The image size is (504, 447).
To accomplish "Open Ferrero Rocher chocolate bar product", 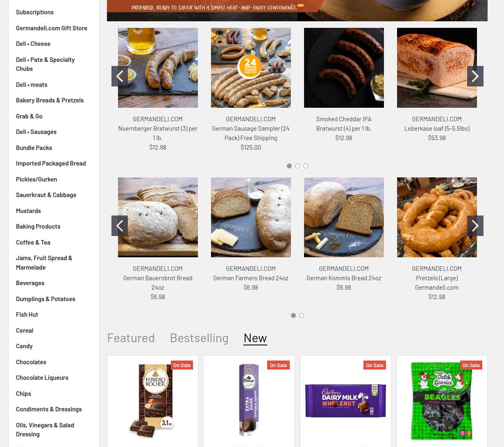I will [x=152, y=401].
